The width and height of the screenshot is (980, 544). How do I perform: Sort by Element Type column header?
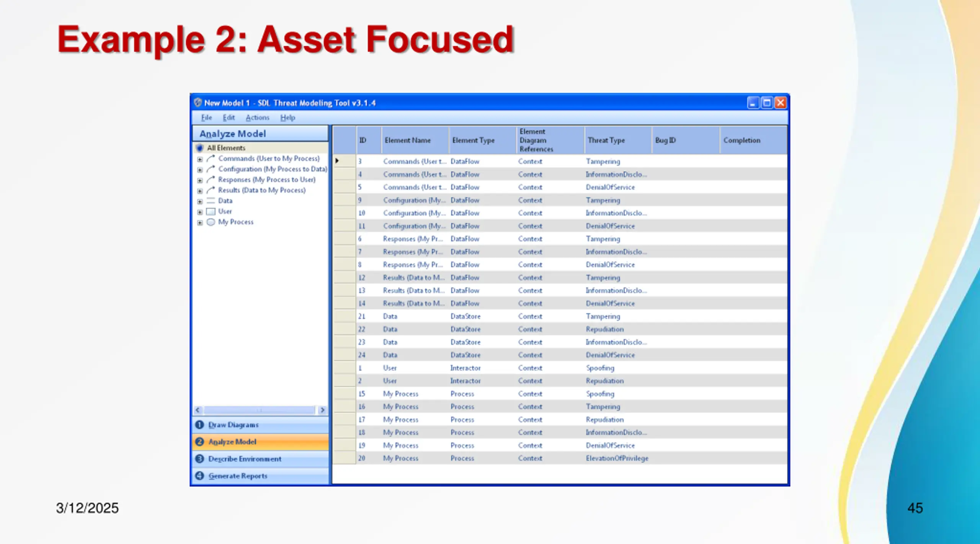coord(482,140)
